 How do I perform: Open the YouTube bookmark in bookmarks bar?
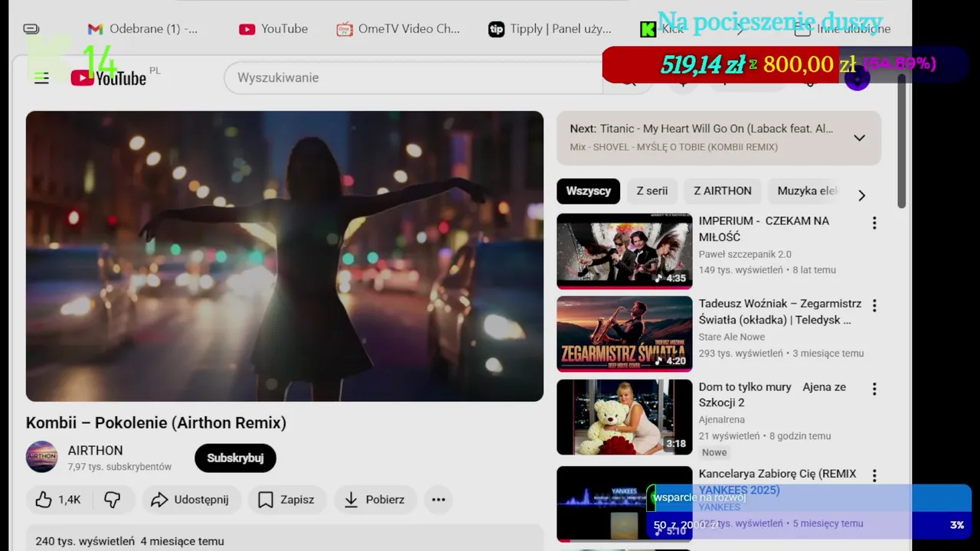click(273, 29)
